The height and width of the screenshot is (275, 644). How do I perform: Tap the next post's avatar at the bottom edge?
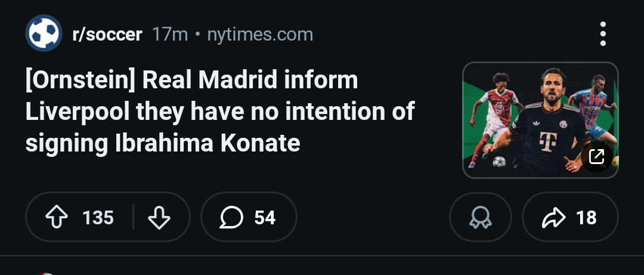pyautogui.click(x=43, y=273)
